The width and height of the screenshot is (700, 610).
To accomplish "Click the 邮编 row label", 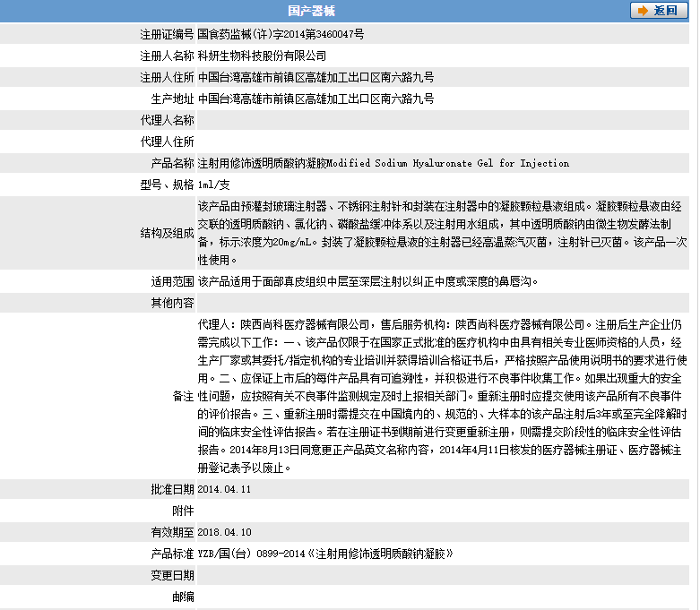I will (x=183, y=597).
